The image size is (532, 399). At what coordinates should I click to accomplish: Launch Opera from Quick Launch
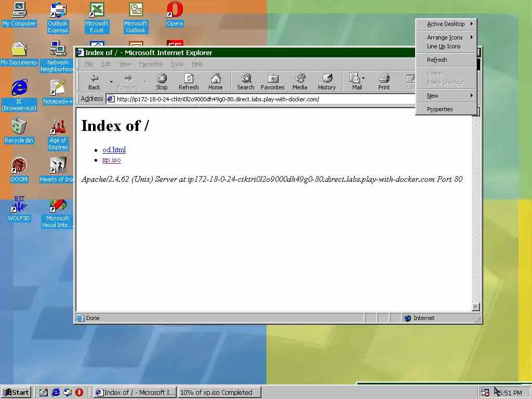(79, 393)
